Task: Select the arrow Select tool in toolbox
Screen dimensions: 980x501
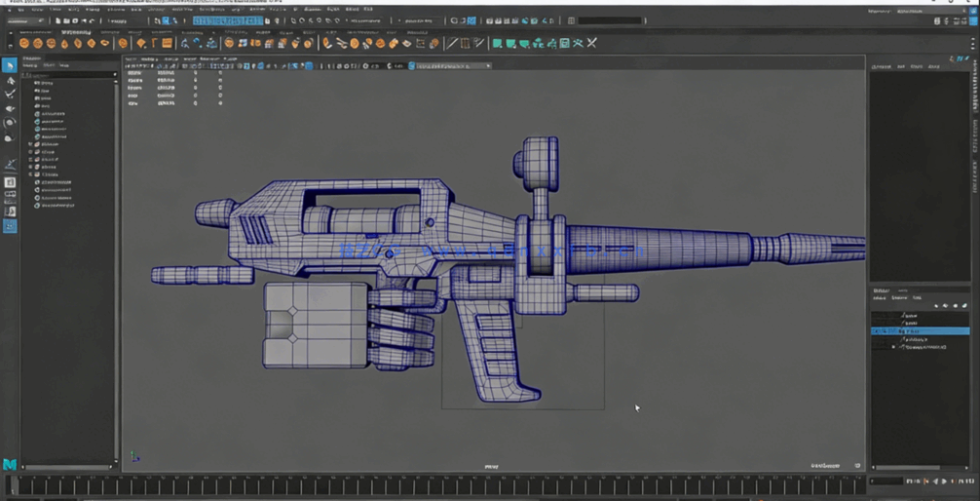Action: pos(10,65)
